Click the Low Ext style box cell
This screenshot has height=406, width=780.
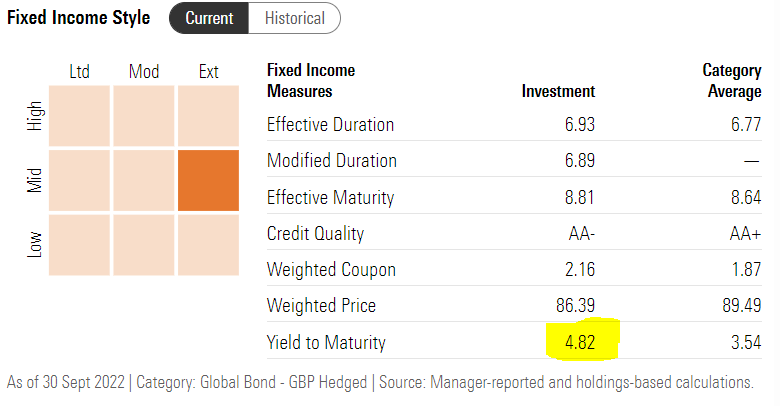pyautogui.click(x=208, y=245)
